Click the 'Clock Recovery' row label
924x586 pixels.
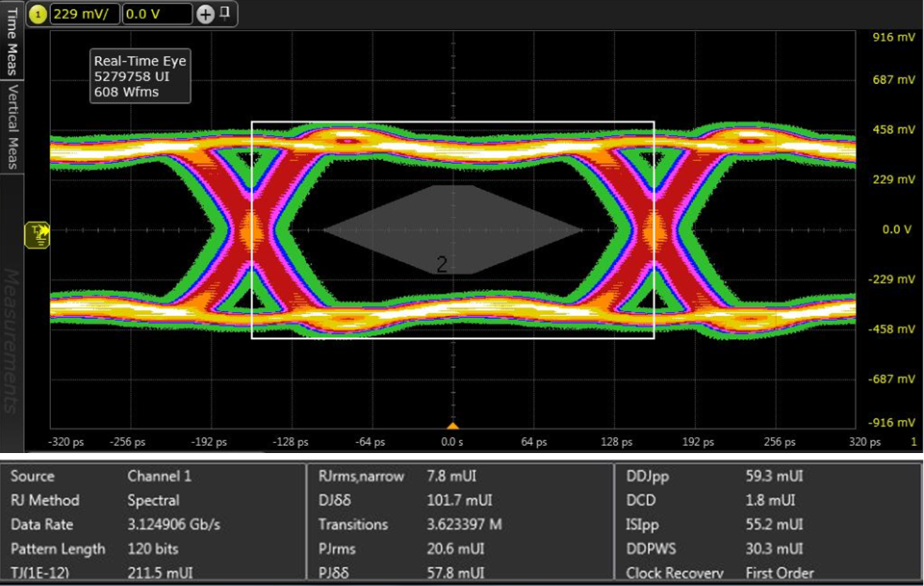pyautogui.click(x=674, y=573)
